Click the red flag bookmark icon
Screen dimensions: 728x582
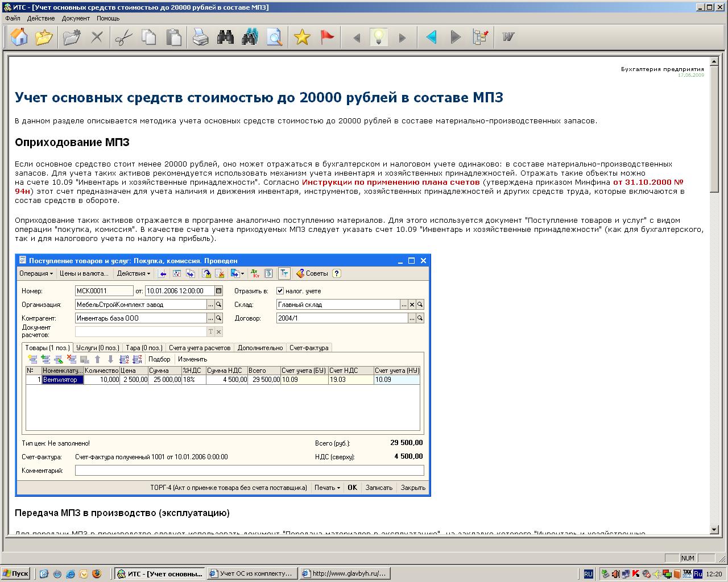point(327,38)
